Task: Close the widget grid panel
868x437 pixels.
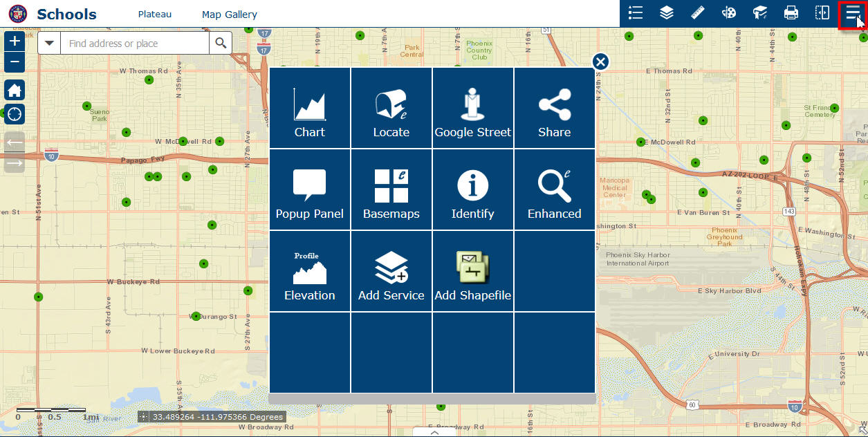Action: 600,62
